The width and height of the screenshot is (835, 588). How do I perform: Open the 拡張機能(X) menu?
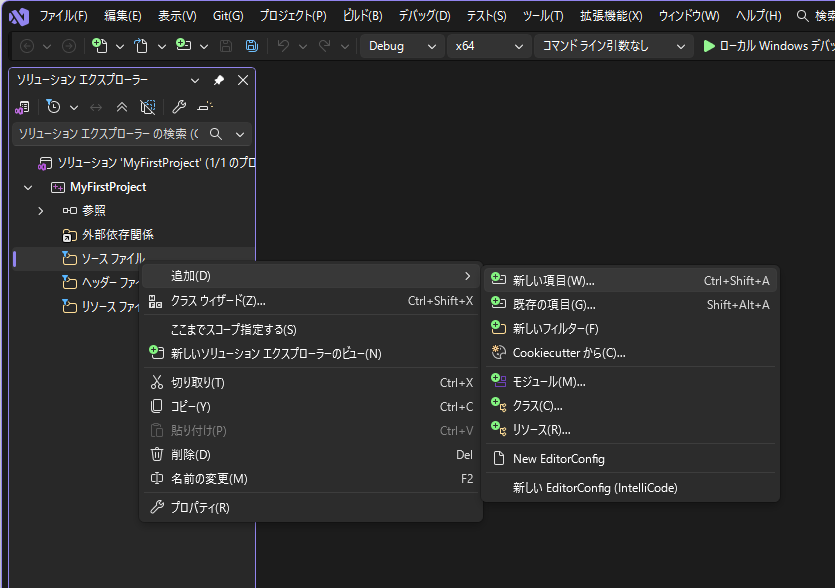(x=611, y=16)
